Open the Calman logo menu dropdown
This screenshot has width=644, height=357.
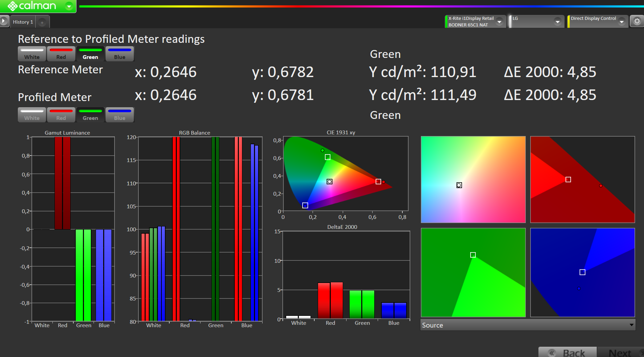tap(69, 6)
